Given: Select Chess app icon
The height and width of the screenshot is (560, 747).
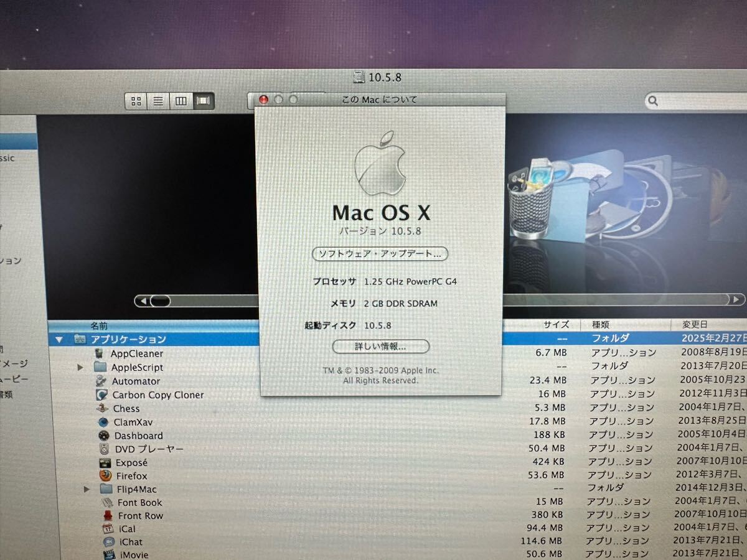Looking at the screenshot, I should [x=103, y=408].
